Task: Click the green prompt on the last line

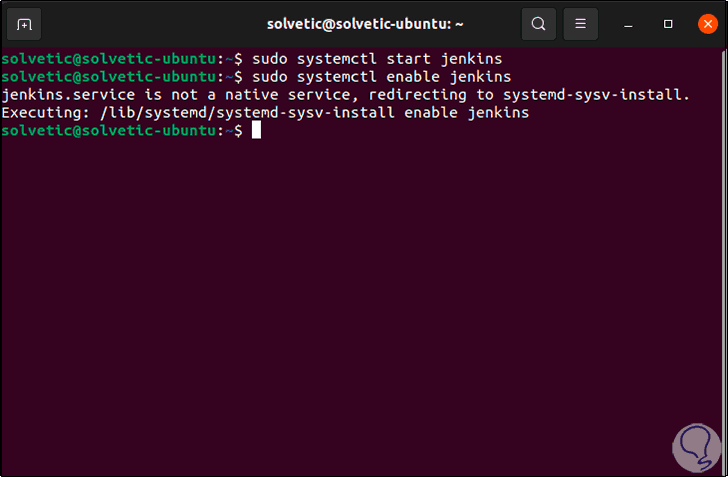Action: click(x=113, y=131)
